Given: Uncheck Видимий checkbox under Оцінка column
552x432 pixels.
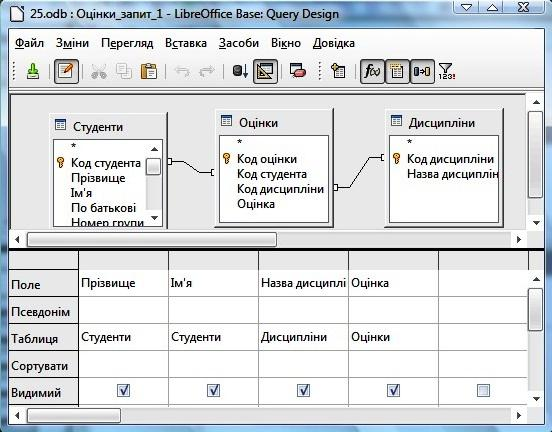Looking at the screenshot, I should click(x=393, y=390).
